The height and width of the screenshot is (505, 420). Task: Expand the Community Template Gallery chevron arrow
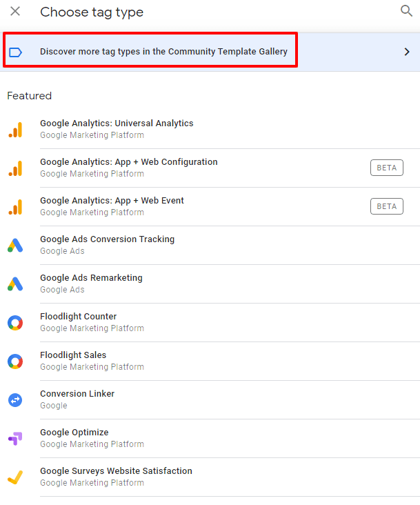click(406, 52)
